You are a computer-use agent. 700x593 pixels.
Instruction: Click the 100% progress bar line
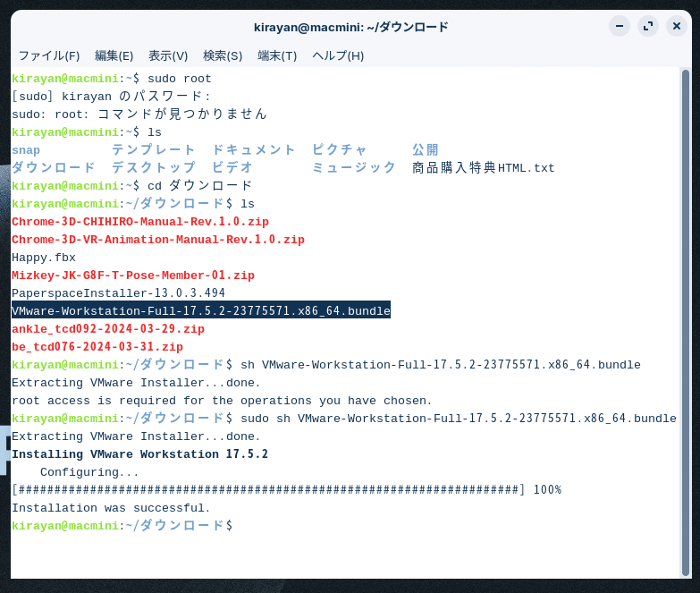tap(287, 490)
